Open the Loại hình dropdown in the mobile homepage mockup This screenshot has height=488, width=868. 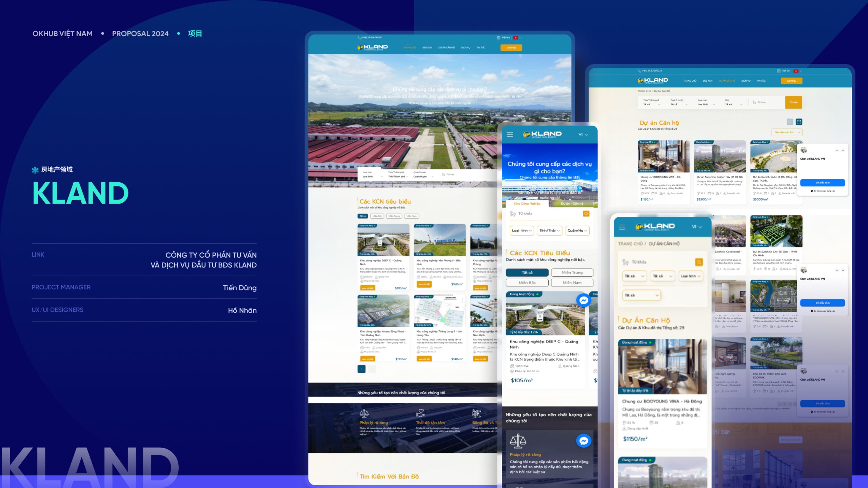coord(522,230)
